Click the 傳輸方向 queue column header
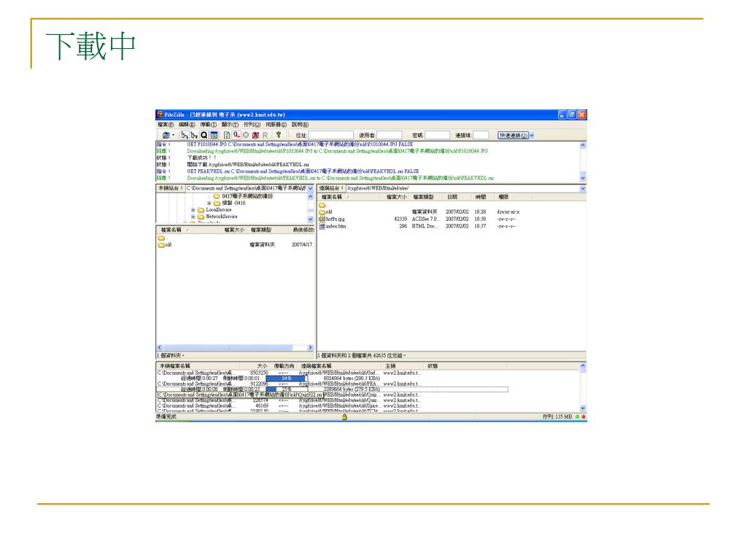747x560 pixels. 284,366
